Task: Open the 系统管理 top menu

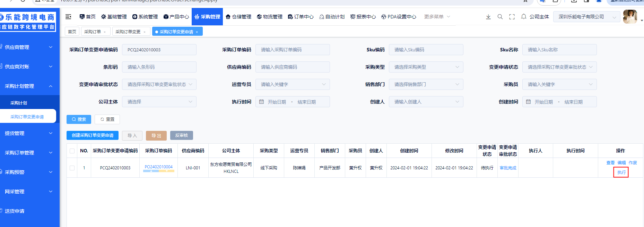Action: click(145, 17)
